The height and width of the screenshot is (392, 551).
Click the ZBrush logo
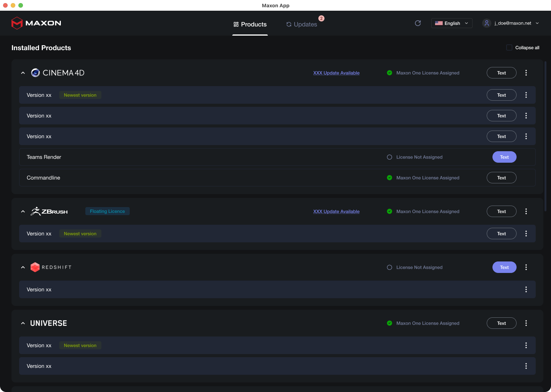pos(49,211)
